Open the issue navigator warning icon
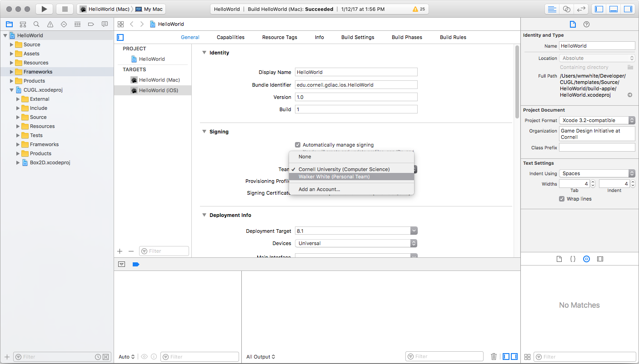The height and width of the screenshot is (364, 639). [50, 24]
